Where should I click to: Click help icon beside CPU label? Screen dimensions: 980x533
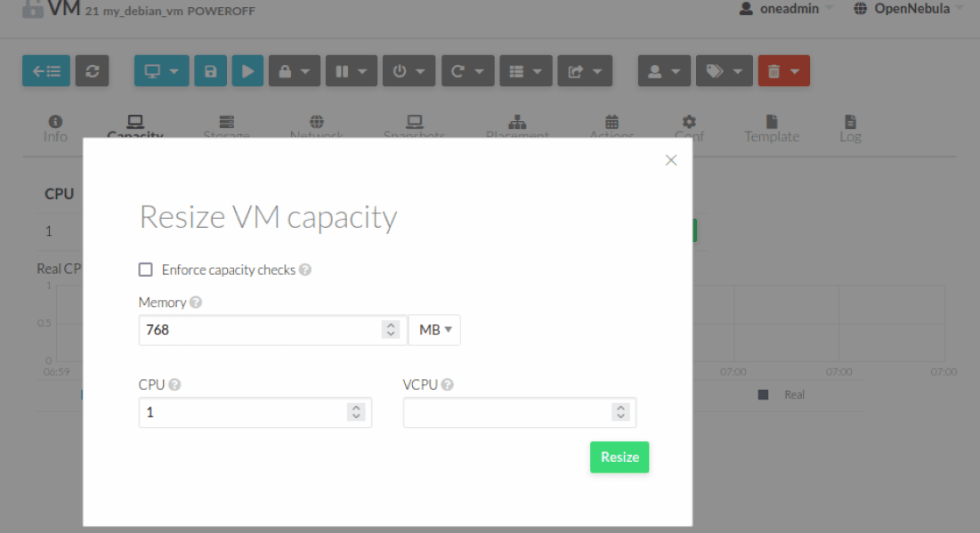pos(174,384)
